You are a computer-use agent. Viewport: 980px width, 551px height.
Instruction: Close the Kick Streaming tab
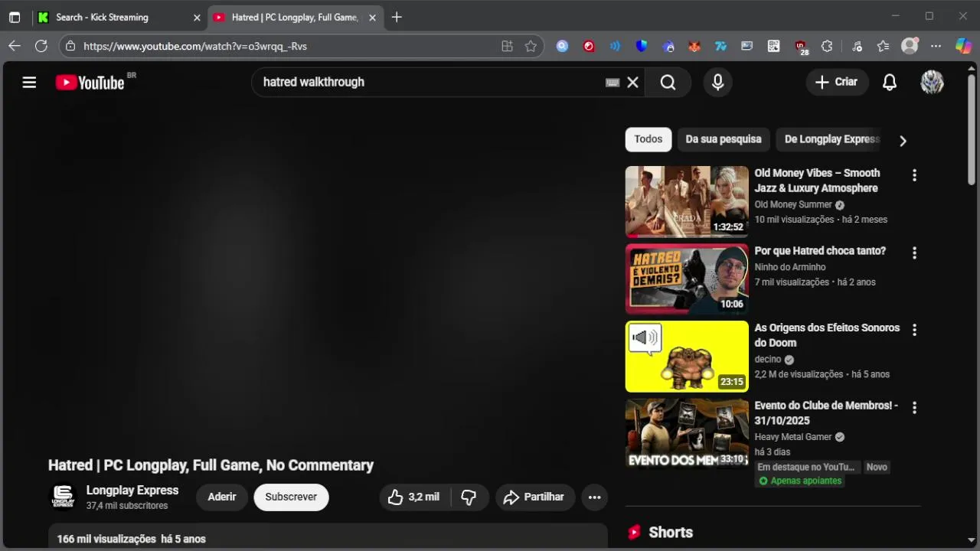click(197, 17)
